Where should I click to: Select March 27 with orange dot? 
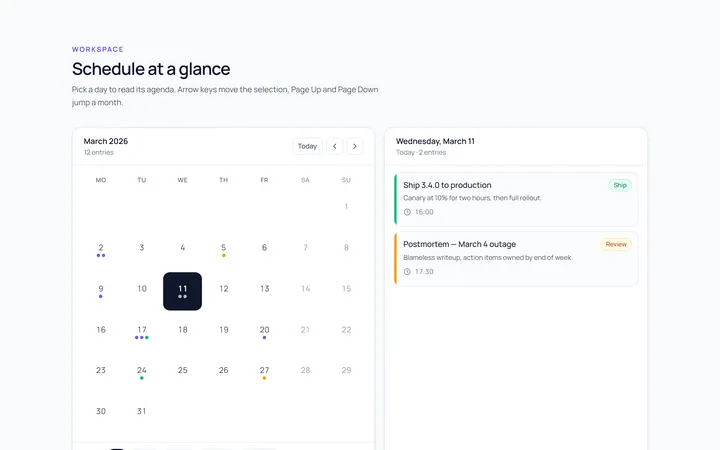click(264, 371)
